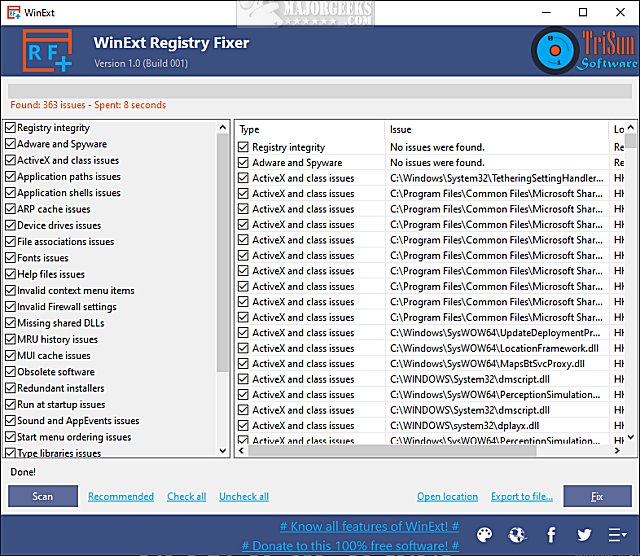Image resolution: width=640 pixels, height=556 pixels.
Task: Disable Run at startup issues
Action: coord(10,405)
